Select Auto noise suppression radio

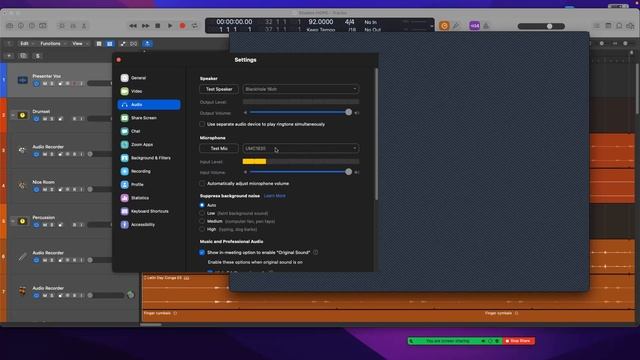(x=202, y=205)
